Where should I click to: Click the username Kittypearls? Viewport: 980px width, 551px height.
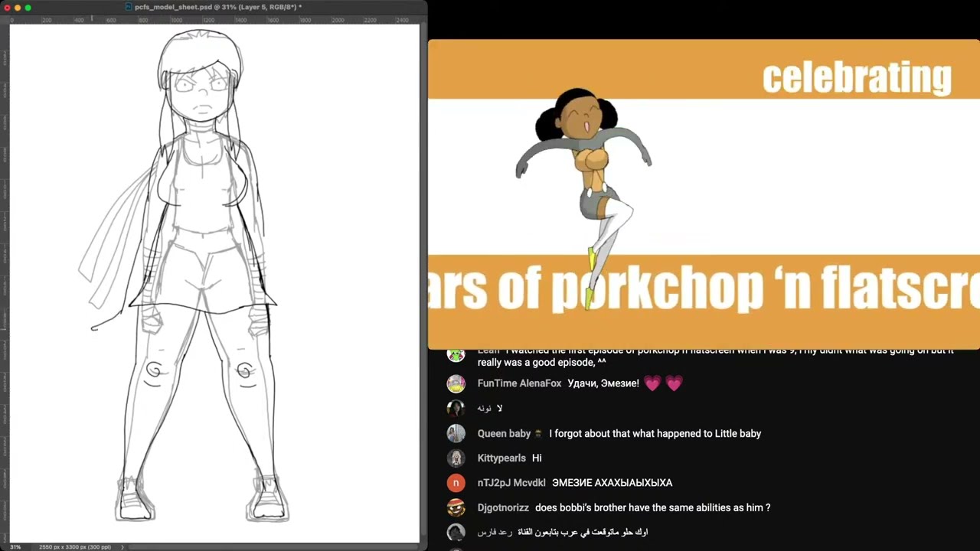tap(501, 458)
